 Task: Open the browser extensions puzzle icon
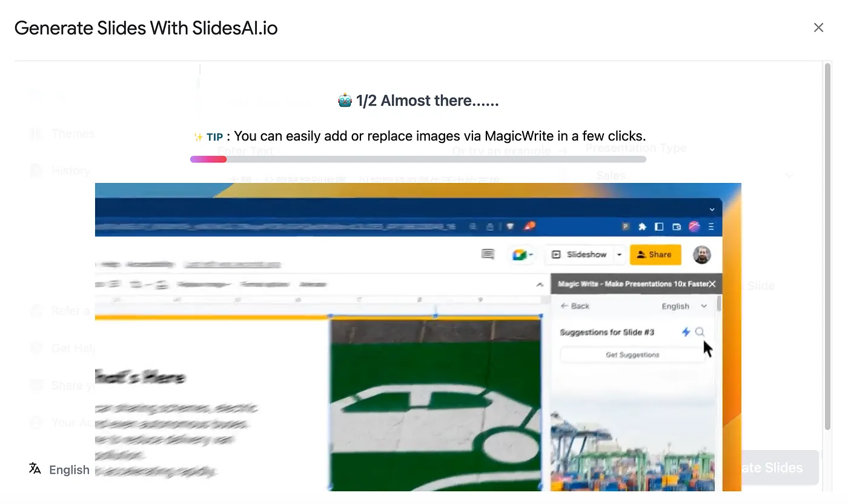click(x=643, y=227)
